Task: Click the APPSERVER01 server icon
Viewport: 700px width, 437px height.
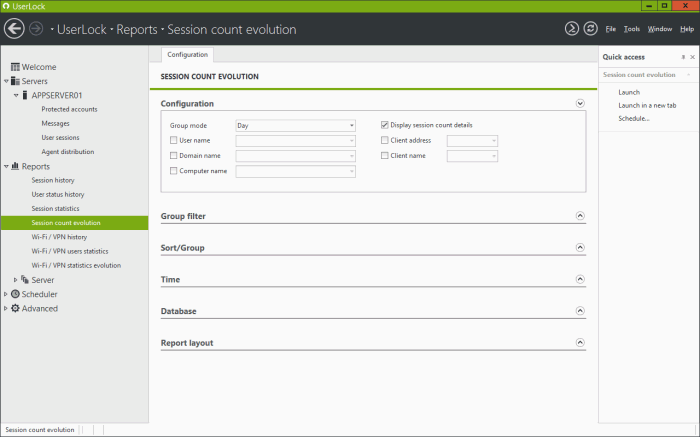Action: (x=25, y=95)
